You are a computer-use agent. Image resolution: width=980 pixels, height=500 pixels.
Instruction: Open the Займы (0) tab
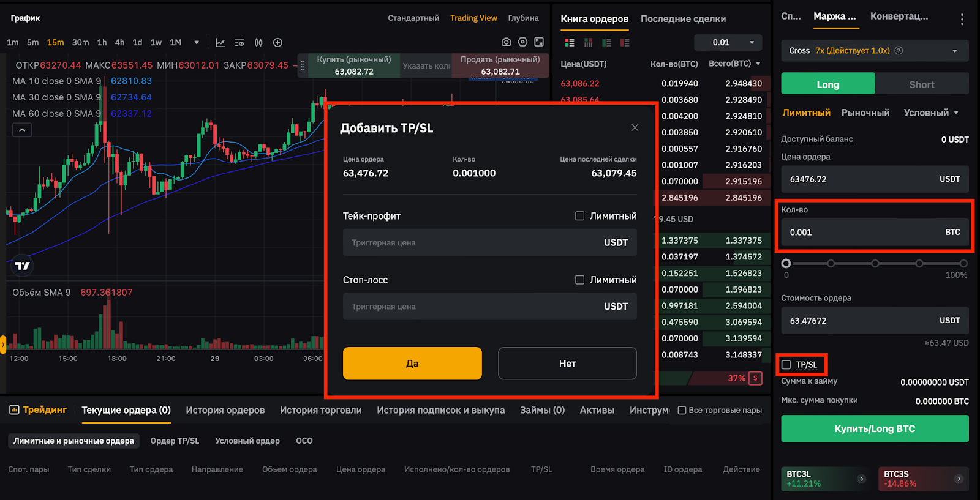(542, 410)
